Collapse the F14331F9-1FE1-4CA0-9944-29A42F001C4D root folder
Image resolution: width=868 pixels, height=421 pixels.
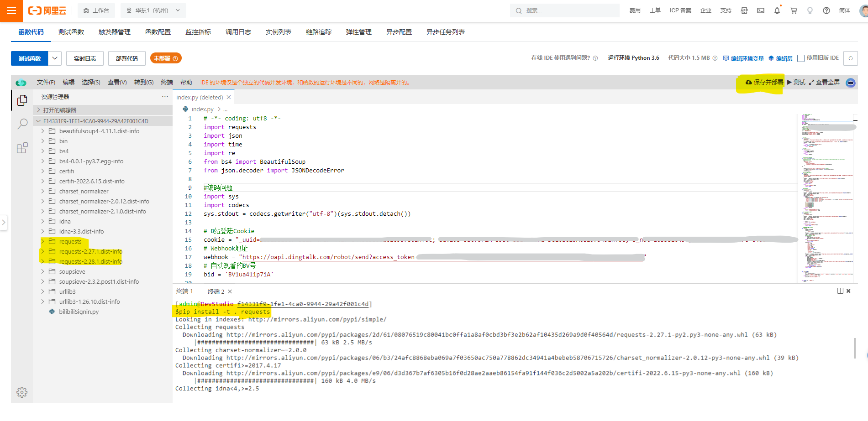pyautogui.click(x=103, y=121)
